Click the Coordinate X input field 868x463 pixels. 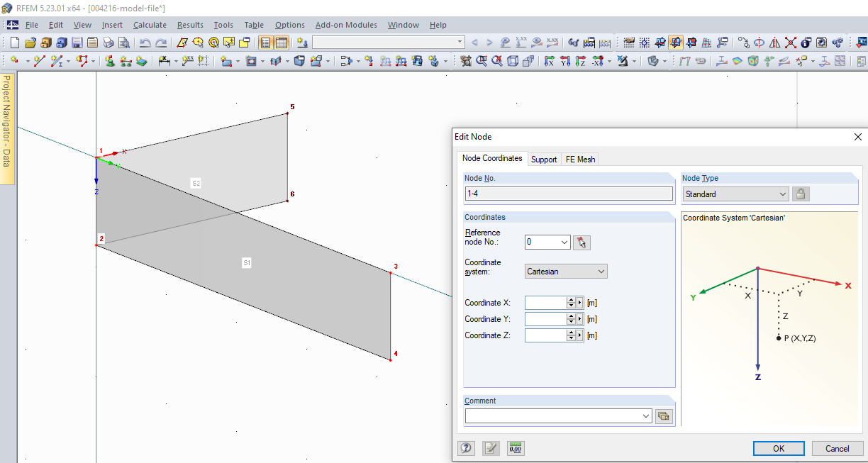pyautogui.click(x=545, y=303)
